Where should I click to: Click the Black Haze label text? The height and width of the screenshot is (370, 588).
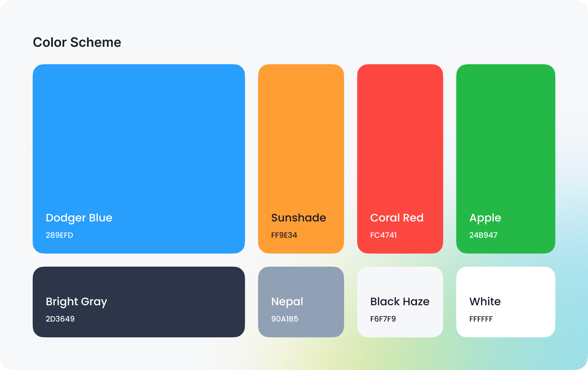tap(400, 301)
